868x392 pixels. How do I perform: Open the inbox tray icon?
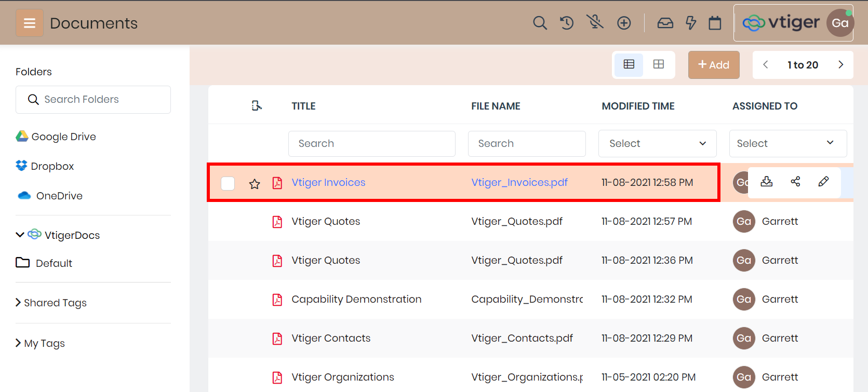click(x=665, y=23)
